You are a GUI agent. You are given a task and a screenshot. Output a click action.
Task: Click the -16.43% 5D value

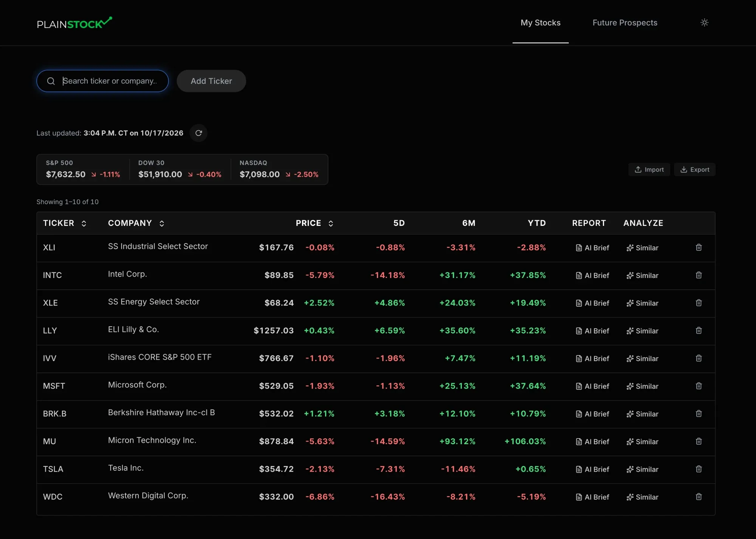click(x=387, y=497)
